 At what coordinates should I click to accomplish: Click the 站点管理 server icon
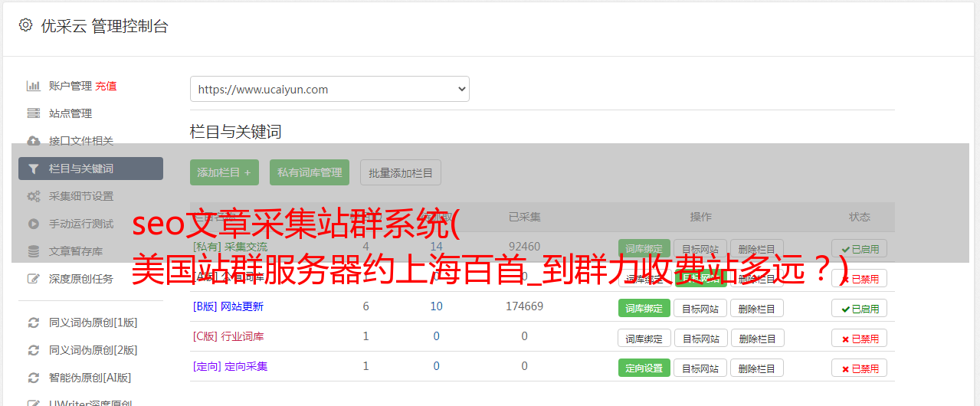tap(33, 113)
